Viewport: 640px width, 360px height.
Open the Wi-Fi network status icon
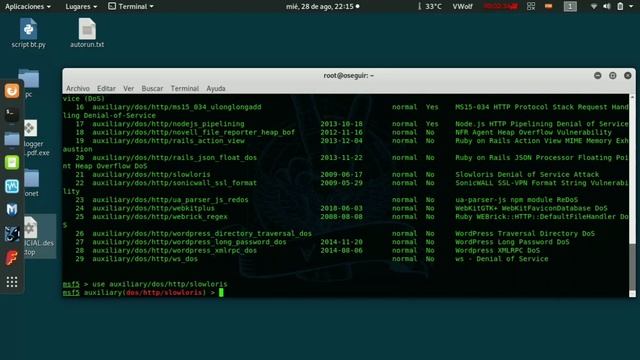[x=594, y=7]
